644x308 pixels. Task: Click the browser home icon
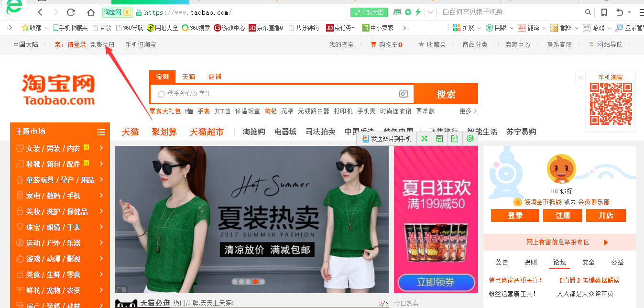91,12
